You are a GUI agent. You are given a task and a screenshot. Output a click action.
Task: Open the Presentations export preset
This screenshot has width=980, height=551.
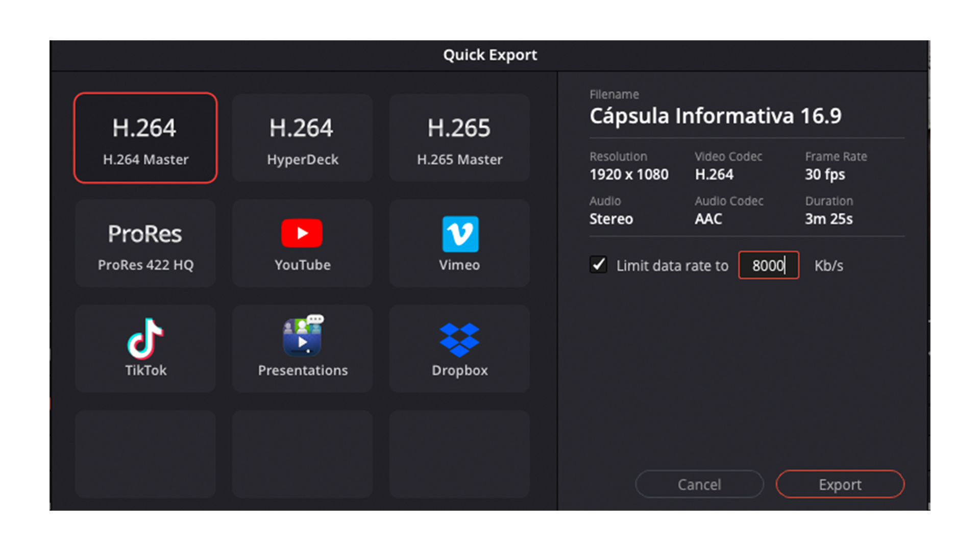pos(302,348)
